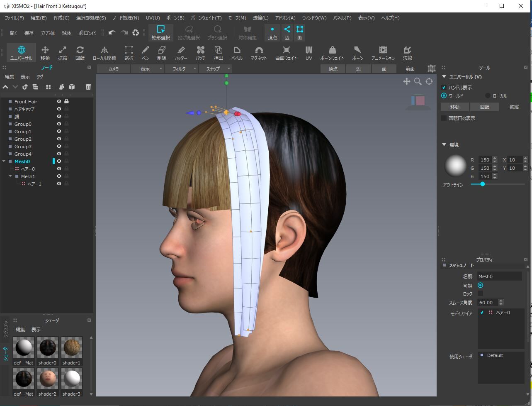Open the 表示 viewport dropdown
Screen dimensions: 532x406
(148, 69)
